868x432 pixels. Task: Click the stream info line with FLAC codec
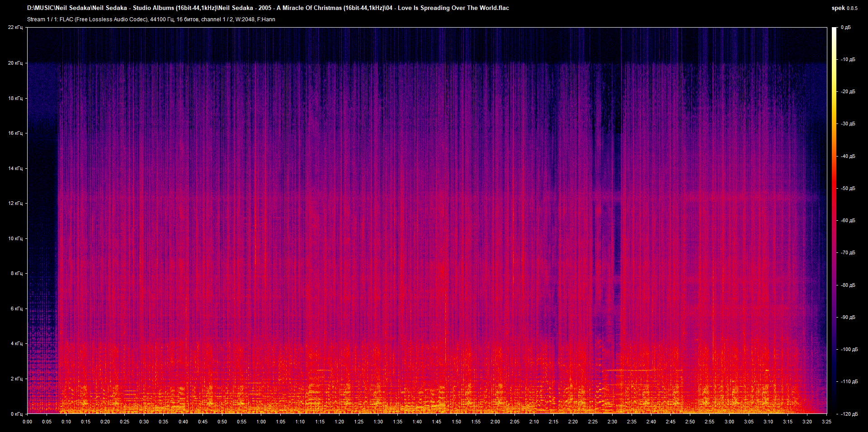[151, 19]
